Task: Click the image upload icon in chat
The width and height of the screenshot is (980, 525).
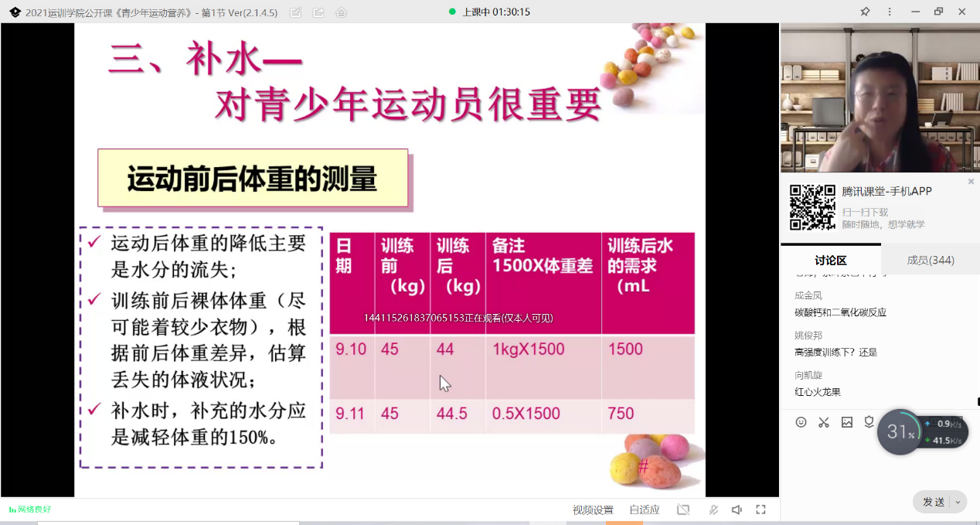Action: 847,422
